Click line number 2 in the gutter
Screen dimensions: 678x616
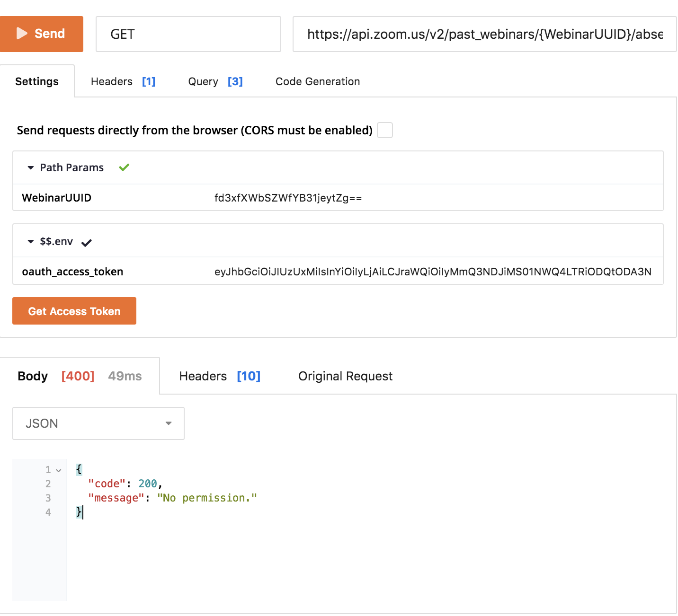coord(48,484)
